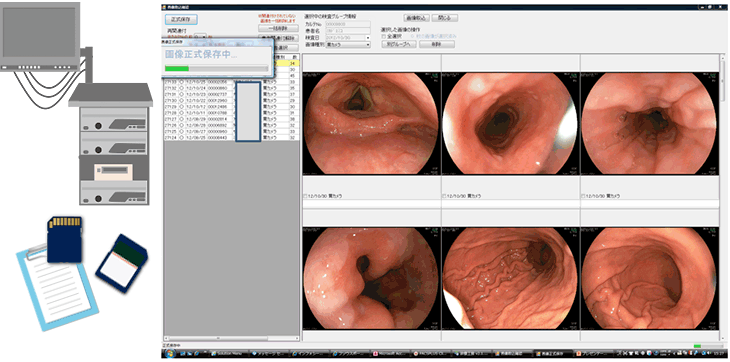Click the exam list horizontal scrollbar
The width and height of the screenshot is (730, 362).
tap(231, 338)
